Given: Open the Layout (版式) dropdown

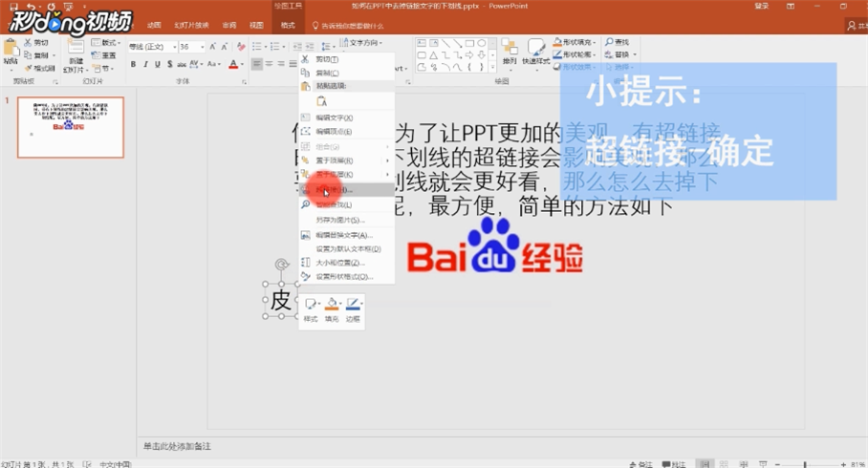Looking at the screenshot, I should [106, 43].
